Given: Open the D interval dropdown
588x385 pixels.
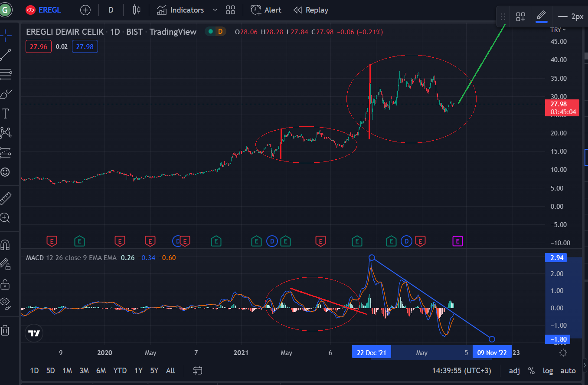Looking at the screenshot, I should click(x=111, y=10).
